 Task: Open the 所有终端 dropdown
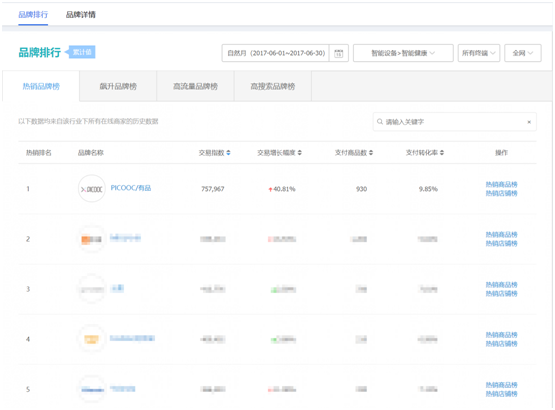pyautogui.click(x=479, y=53)
